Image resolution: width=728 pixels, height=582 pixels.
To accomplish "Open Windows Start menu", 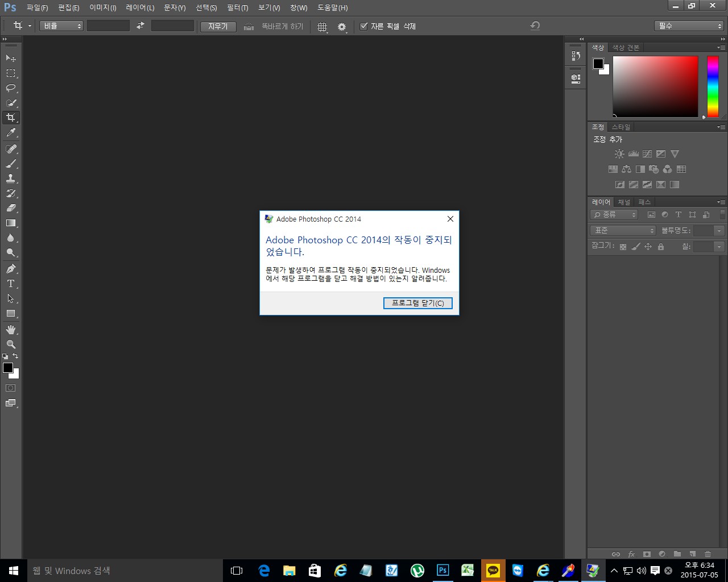I will tap(14, 571).
